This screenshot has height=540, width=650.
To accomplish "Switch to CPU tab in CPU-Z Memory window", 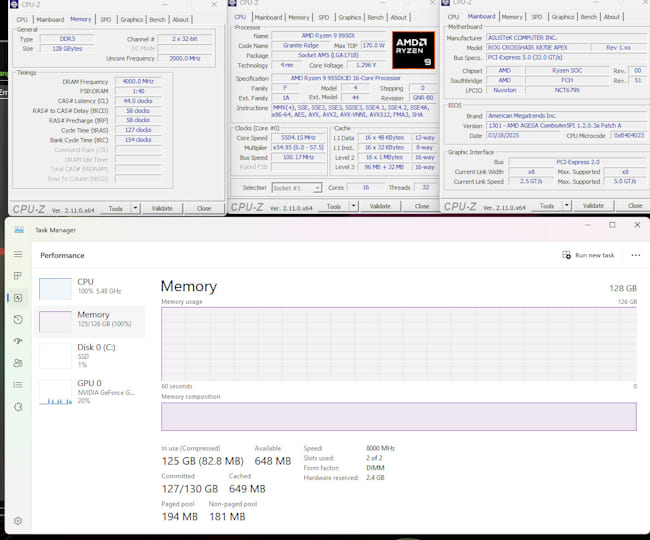I will point(22,19).
